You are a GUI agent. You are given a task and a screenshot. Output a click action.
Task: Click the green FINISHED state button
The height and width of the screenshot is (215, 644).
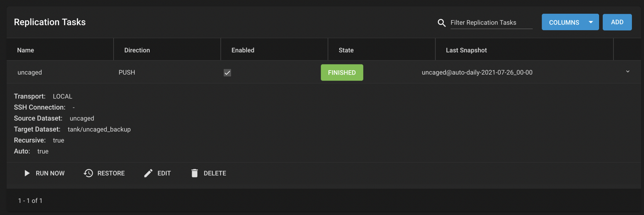342,73
